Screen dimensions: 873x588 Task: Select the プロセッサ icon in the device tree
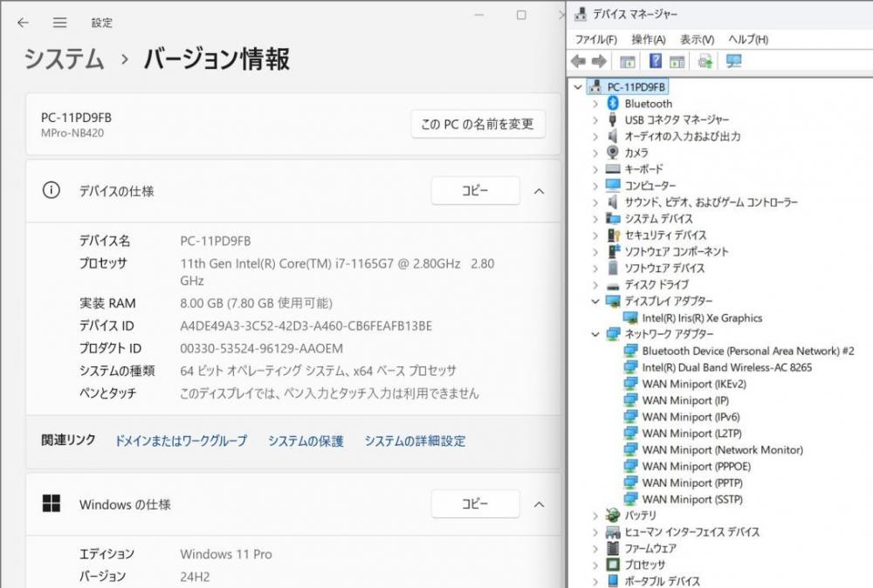(x=613, y=564)
